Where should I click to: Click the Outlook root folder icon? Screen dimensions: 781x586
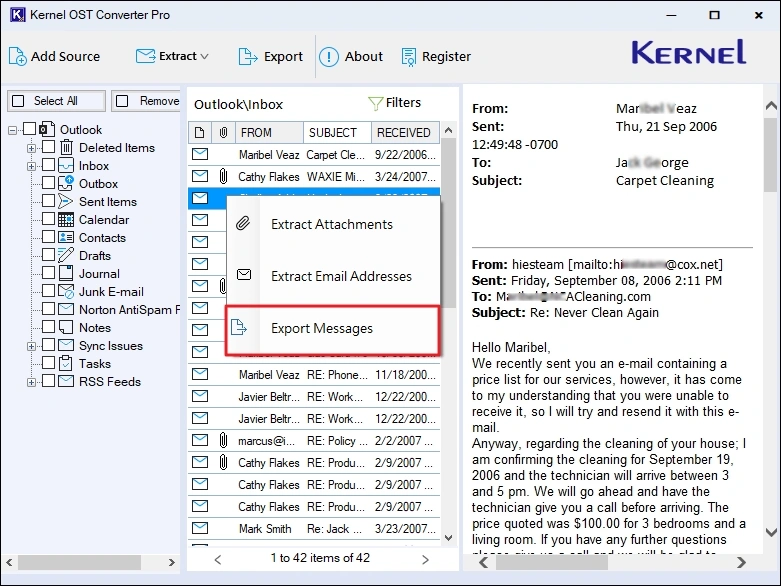pyautogui.click(x=47, y=129)
